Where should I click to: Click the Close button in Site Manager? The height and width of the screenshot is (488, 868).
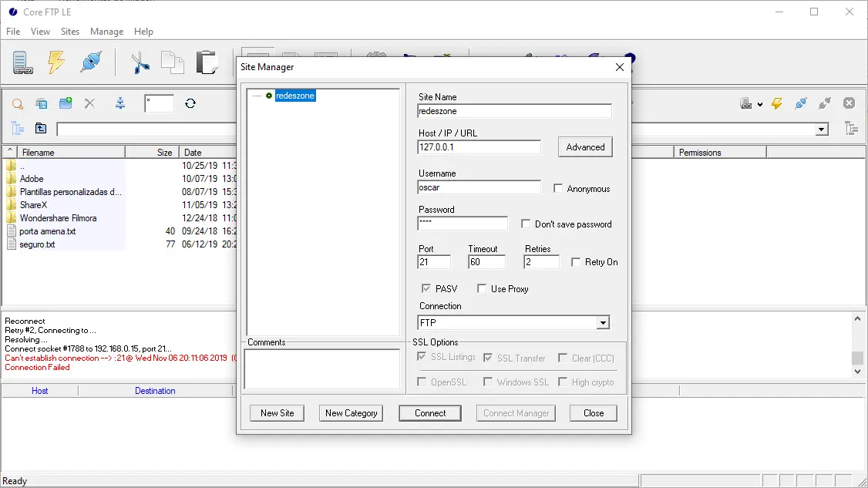[594, 413]
